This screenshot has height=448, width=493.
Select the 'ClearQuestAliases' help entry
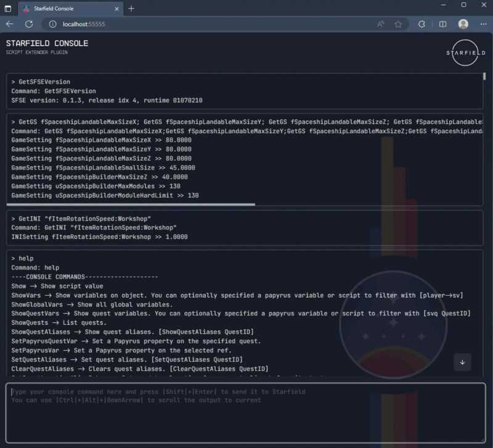(140, 369)
